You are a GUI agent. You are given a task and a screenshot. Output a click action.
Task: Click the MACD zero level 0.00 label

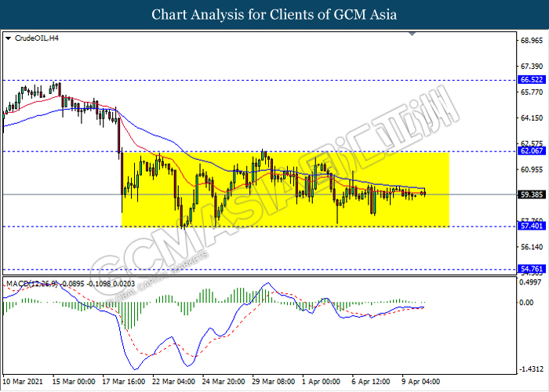pyautogui.click(x=527, y=302)
